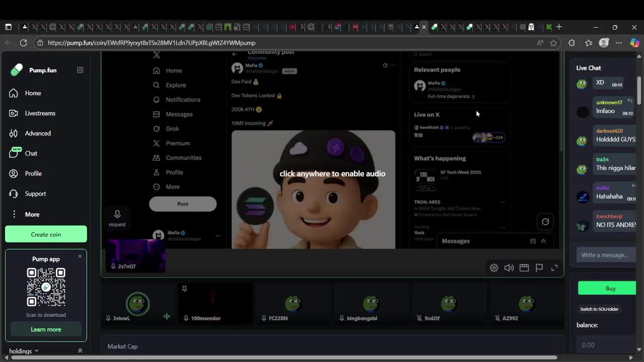The width and height of the screenshot is (644, 362).
Task: Collapse the Pump.fun sidebar panel toggle
Action: click(80, 70)
